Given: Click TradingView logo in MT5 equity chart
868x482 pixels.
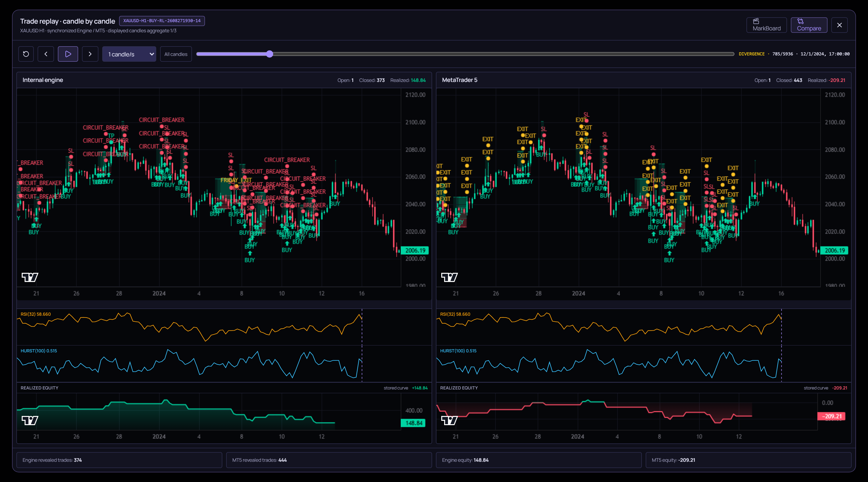Looking at the screenshot, I should pyautogui.click(x=449, y=420).
